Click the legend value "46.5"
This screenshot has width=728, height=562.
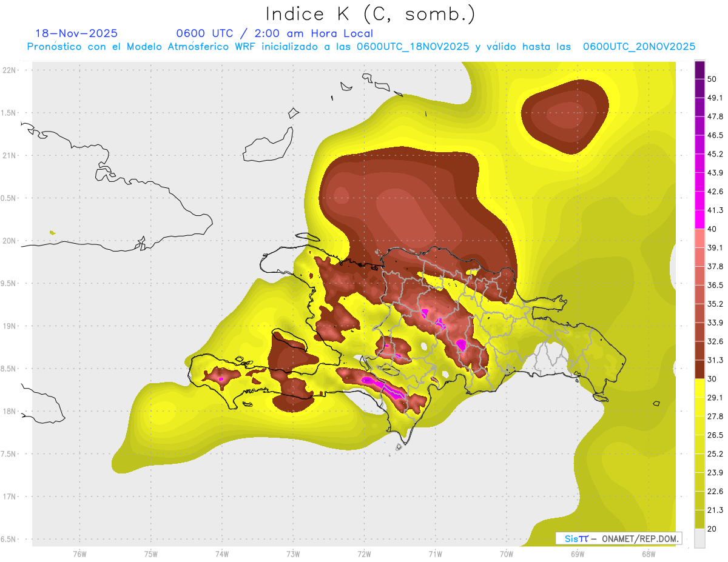pyautogui.click(x=716, y=135)
